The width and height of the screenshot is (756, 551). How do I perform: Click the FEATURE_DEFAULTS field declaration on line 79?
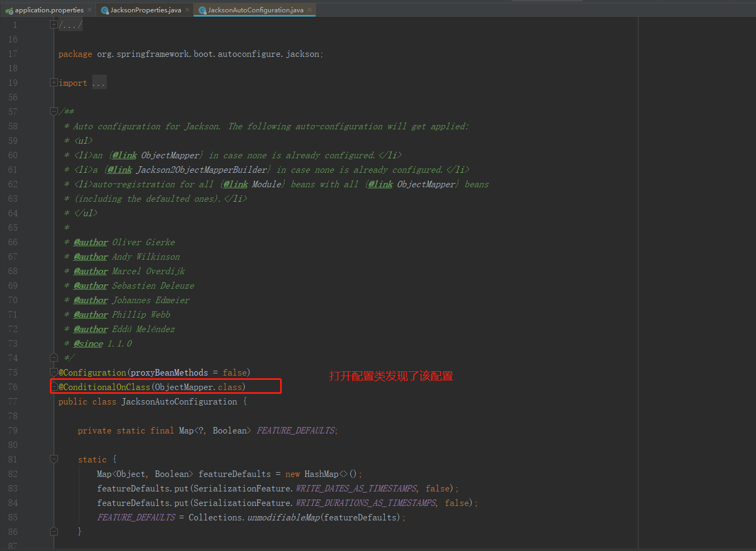pos(296,430)
